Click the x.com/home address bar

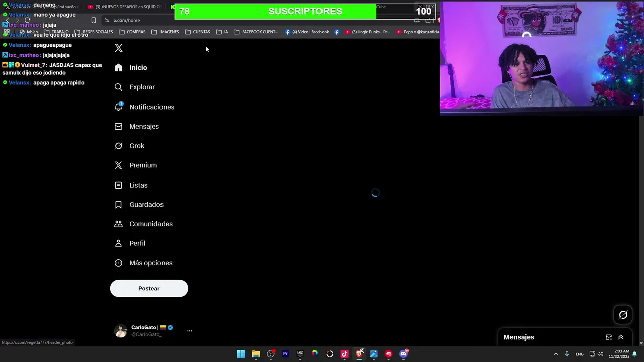(x=257, y=20)
